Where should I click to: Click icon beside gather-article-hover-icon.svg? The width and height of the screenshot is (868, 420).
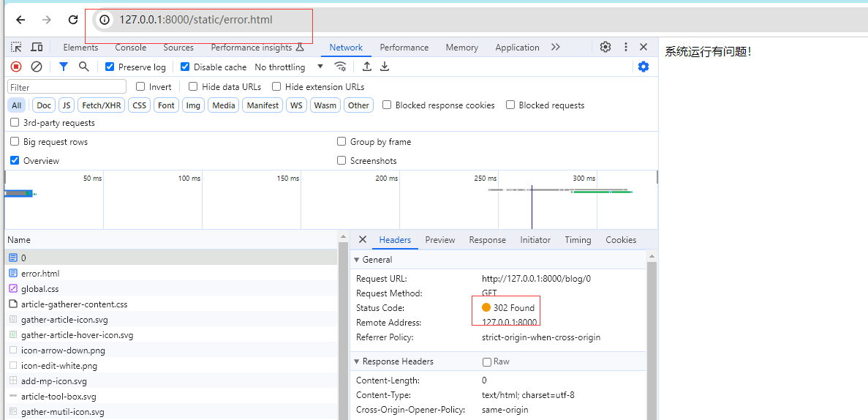13,335
